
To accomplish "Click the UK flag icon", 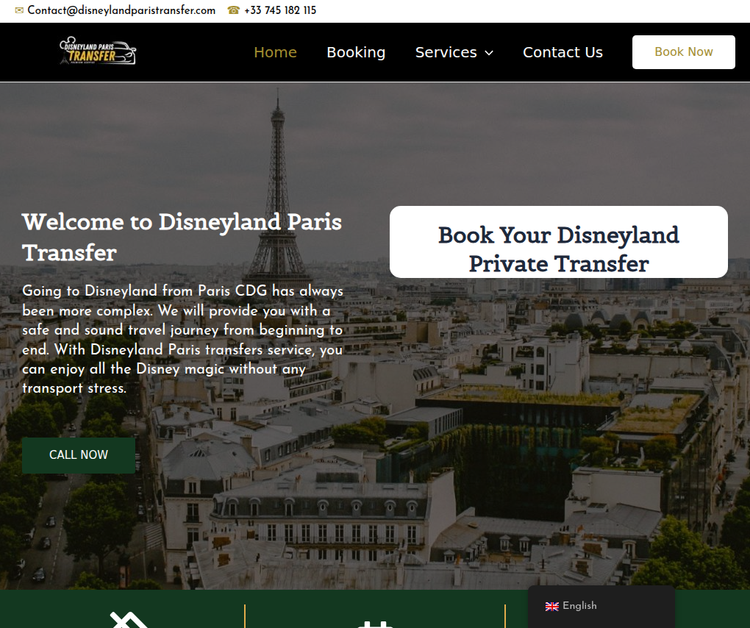I will (x=552, y=606).
